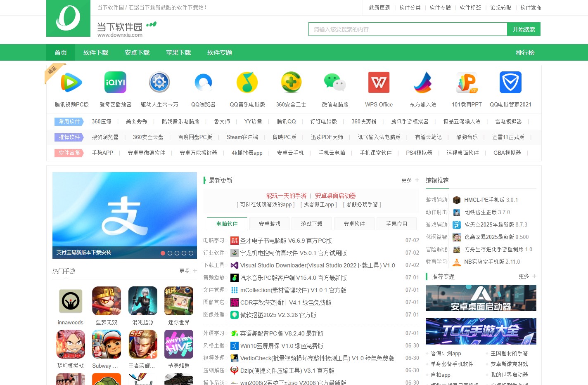Click the 软件合集 category tag

coord(69,153)
